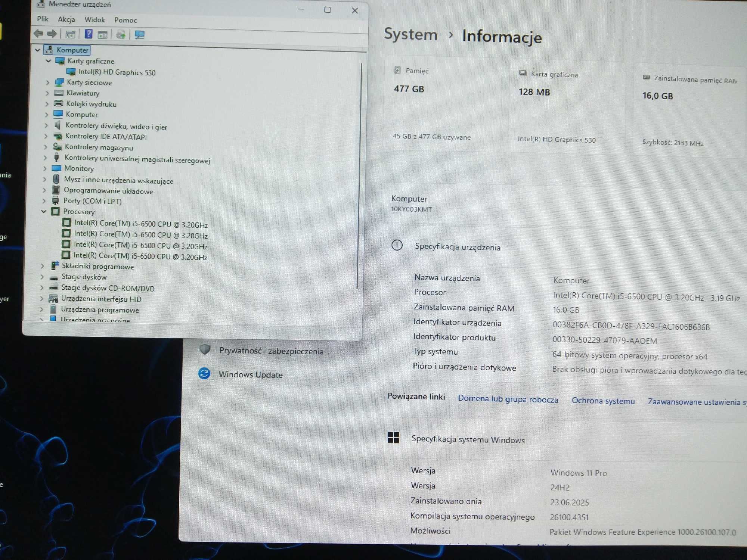Image resolution: width=747 pixels, height=560 pixels.
Task: Open Zaawansowane ustawienia link
Action: (x=697, y=402)
